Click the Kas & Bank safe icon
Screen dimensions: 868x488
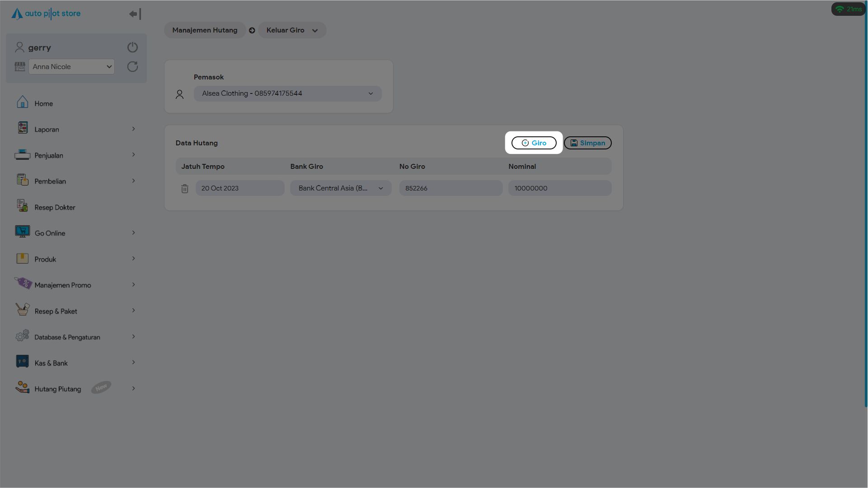point(22,362)
